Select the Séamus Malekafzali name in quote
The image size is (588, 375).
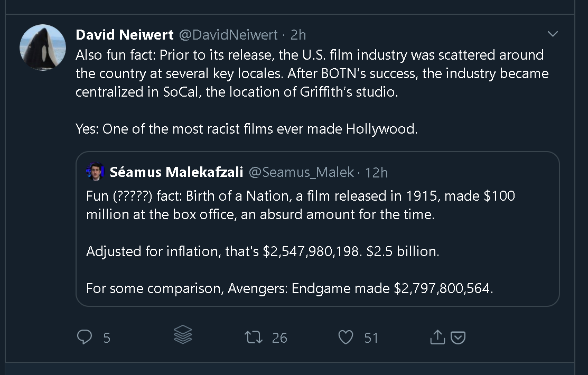176,172
